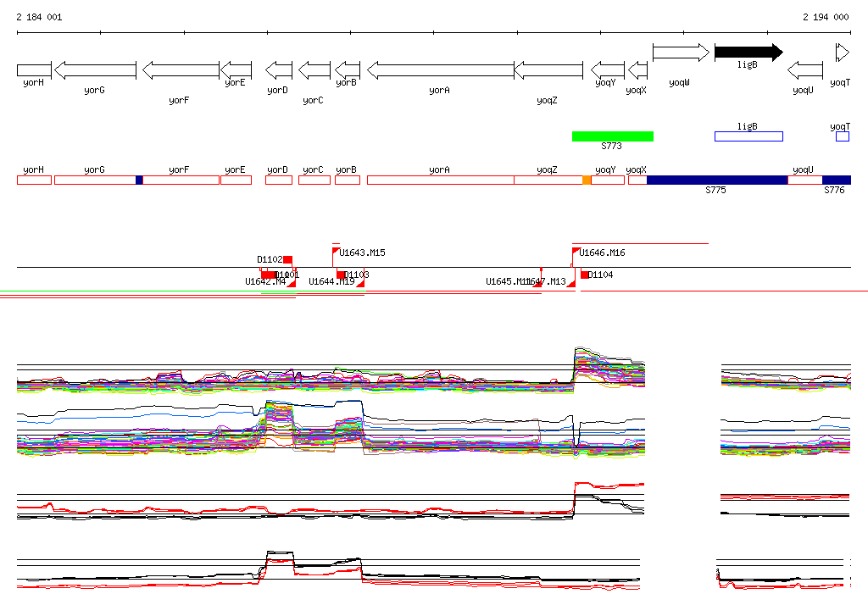Select the yorA gene arrow in top track
This screenshot has height=605, width=868.
pyautogui.click(x=440, y=69)
